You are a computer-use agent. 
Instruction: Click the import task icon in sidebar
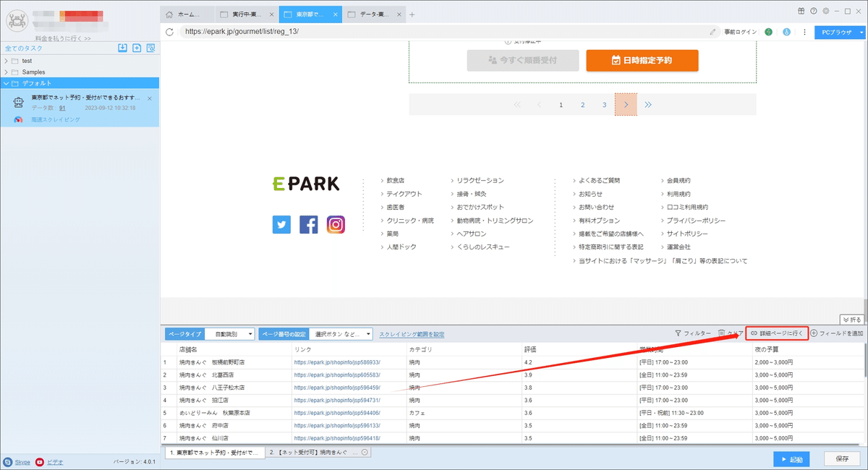(123, 48)
